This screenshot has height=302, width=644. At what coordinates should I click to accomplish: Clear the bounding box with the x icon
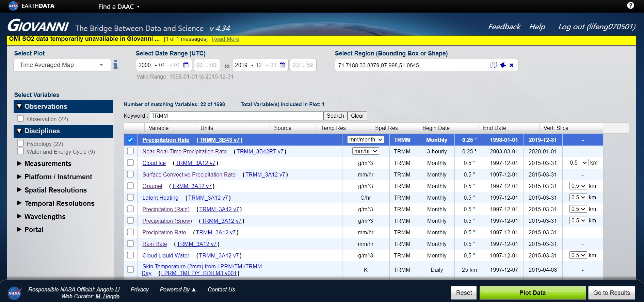512,65
